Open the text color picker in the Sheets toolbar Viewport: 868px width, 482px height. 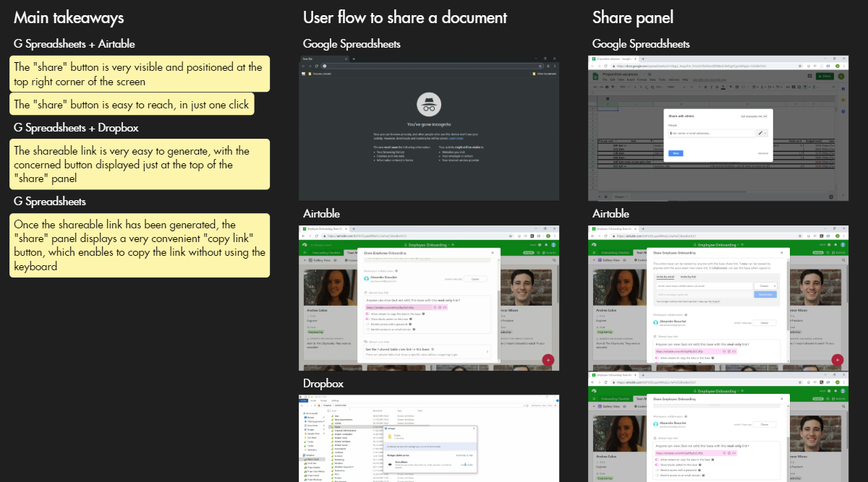click(x=724, y=86)
